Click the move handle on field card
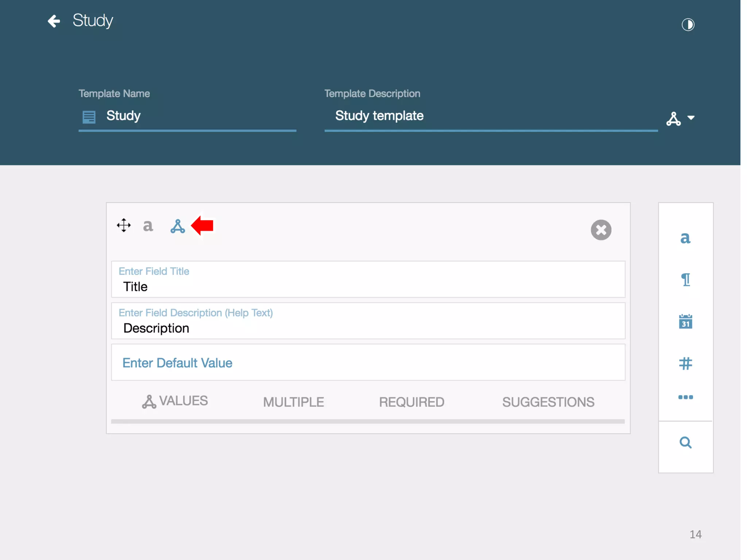This screenshot has width=747, height=560. click(124, 225)
